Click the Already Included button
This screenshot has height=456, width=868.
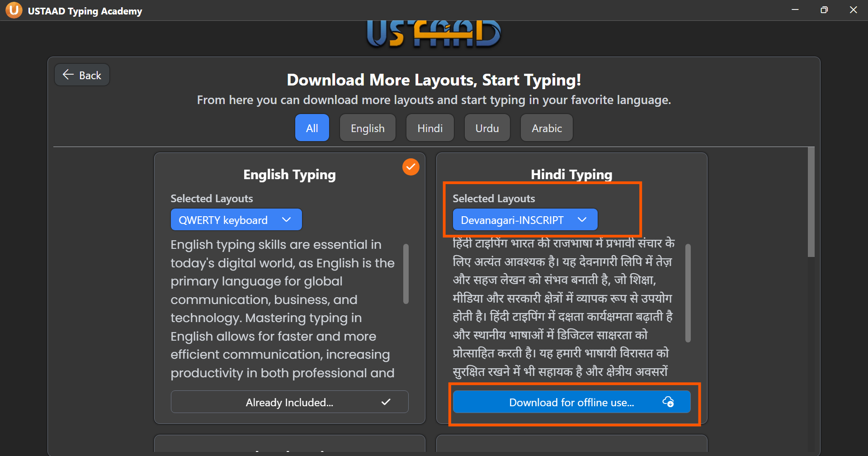pyautogui.click(x=289, y=402)
